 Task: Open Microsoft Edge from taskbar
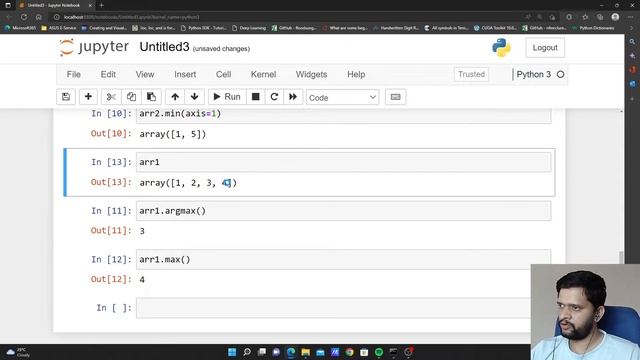pos(291,352)
